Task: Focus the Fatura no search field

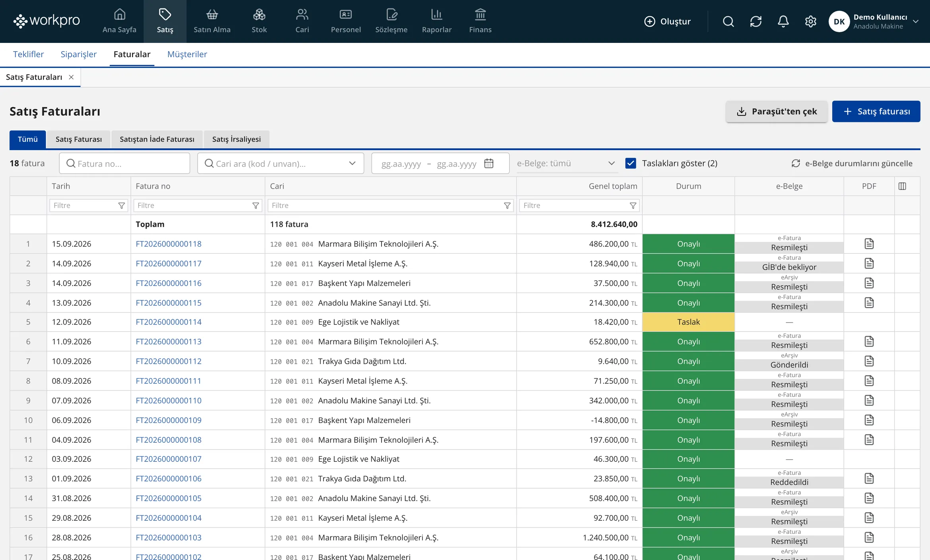Action: (124, 163)
